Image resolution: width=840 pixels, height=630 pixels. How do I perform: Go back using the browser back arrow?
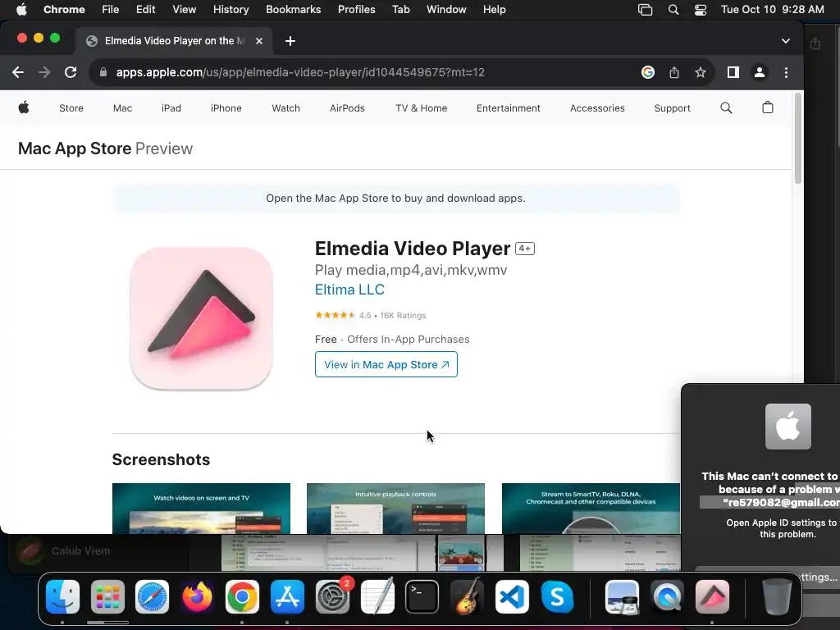(18, 72)
